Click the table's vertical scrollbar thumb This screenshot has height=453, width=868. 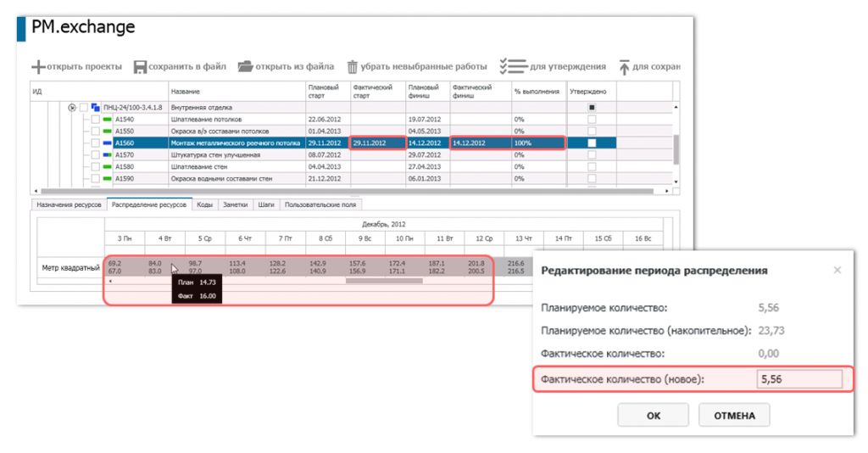tap(676, 149)
